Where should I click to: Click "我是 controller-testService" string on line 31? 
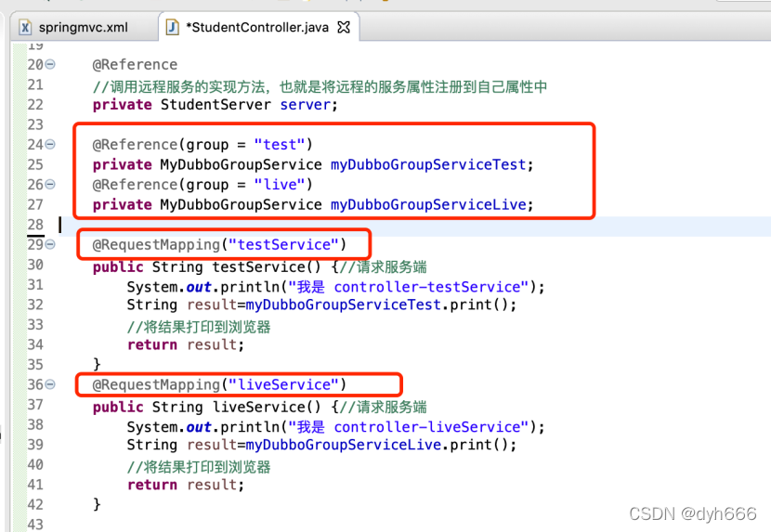click(x=408, y=287)
